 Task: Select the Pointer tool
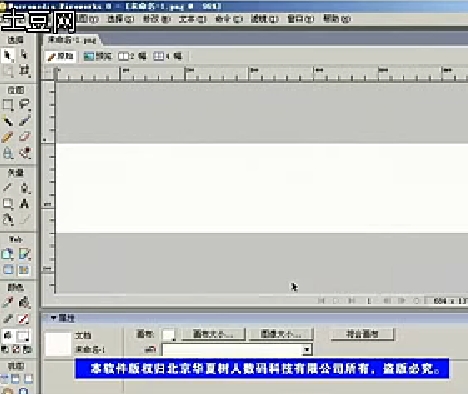[8, 55]
